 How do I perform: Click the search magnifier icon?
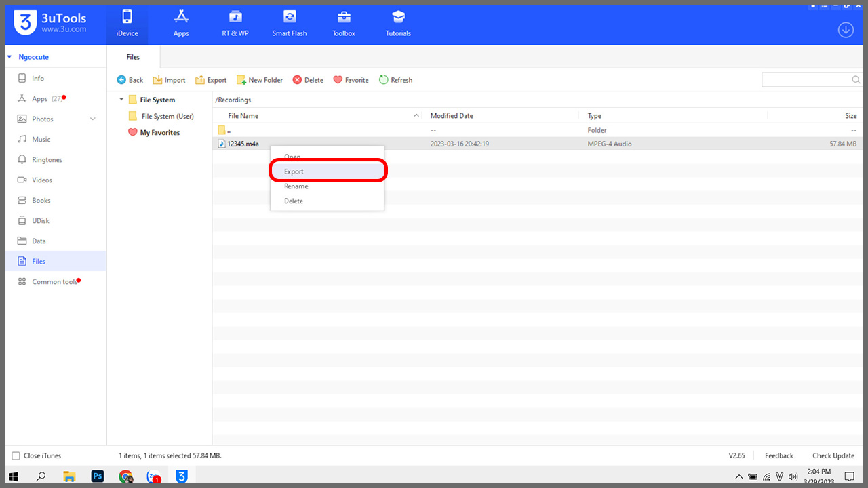point(856,80)
